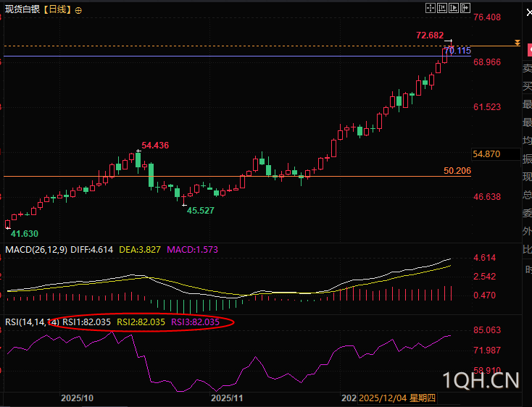Click the 45.527 low price label

[201, 211]
